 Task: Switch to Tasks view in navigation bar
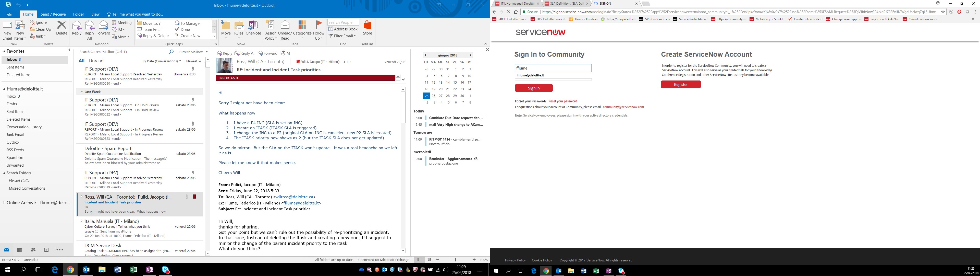click(x=46, y=250)
